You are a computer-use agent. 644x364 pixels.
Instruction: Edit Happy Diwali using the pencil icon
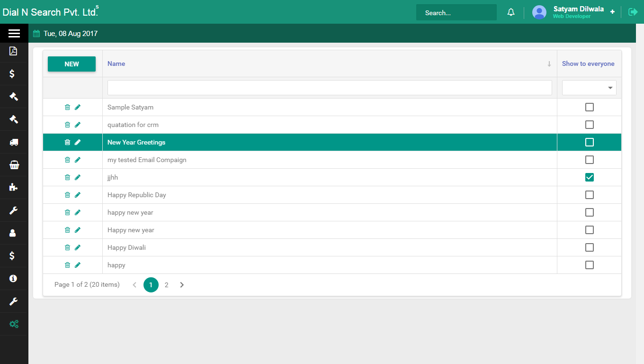78,247
